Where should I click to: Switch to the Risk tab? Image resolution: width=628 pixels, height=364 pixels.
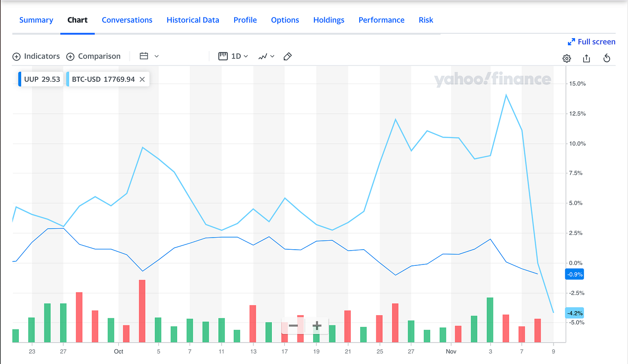426,20
